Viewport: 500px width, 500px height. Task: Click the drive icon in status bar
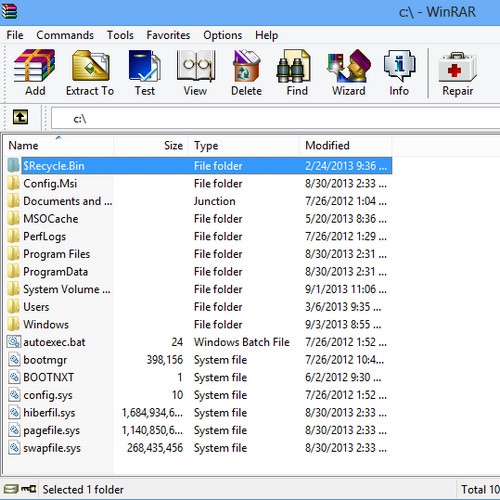pyautogui.click(x=11, y=489)
